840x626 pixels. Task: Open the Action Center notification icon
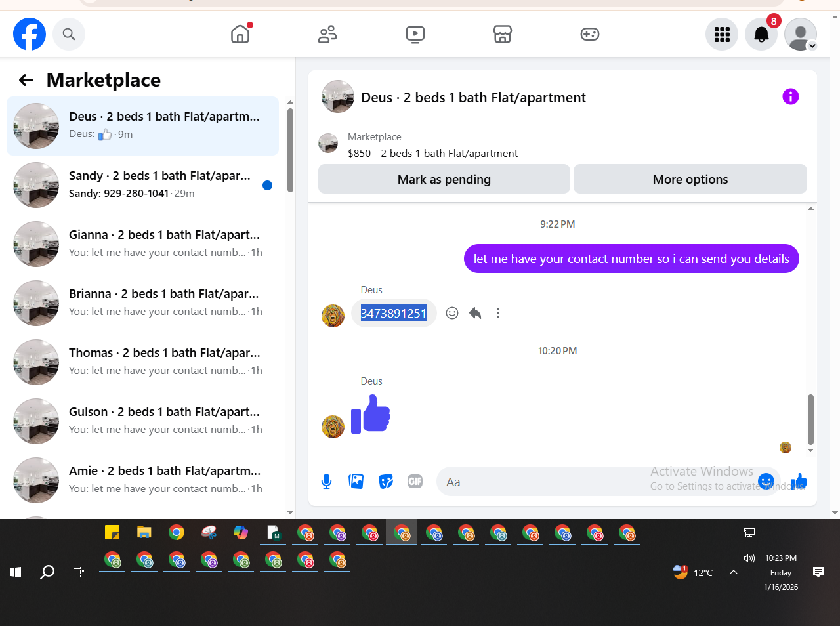pyautogui.click(x=818, y=572)
